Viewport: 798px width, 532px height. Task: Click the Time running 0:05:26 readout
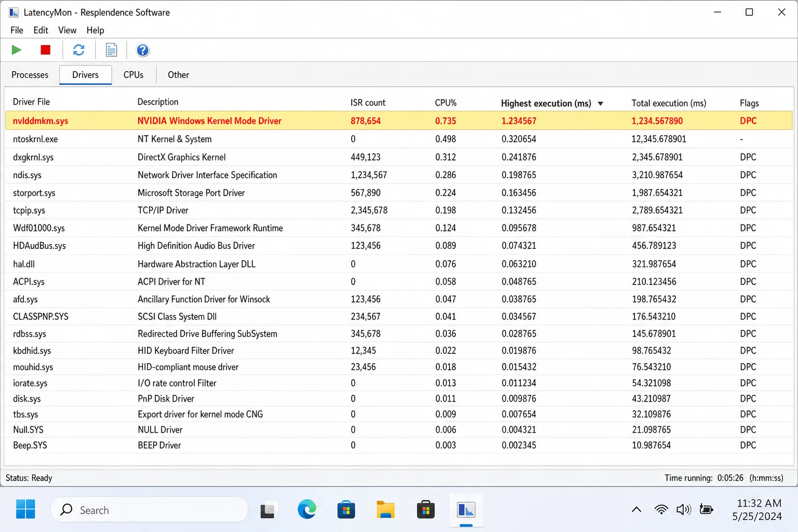click(x=724, y=477)
